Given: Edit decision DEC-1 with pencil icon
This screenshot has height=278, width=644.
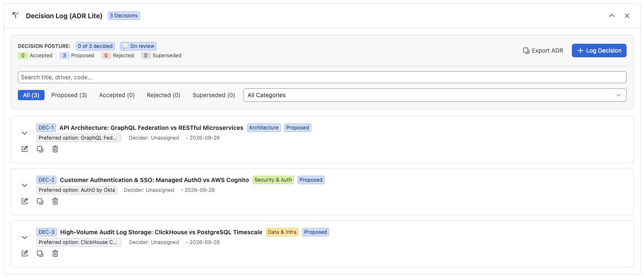Looking at the screenshot, I should click(x=25, y=149).
